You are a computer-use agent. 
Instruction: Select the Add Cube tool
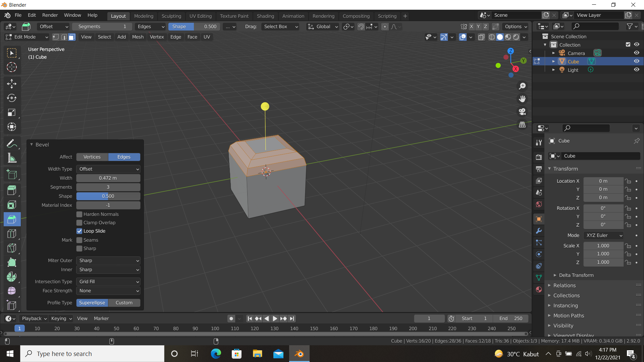coord(12,174)
